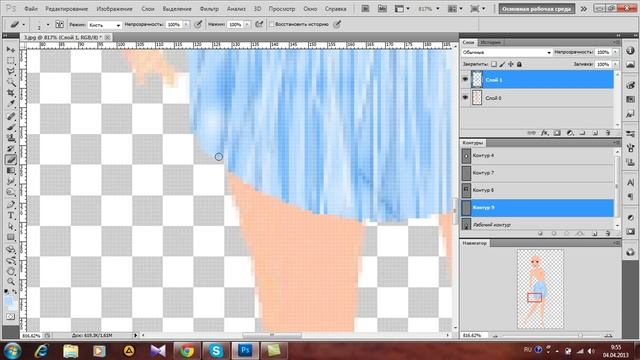Open the Изображение menu
This screenshot has height=360, width=640.
pyautogui.click(x=114, y=9)
